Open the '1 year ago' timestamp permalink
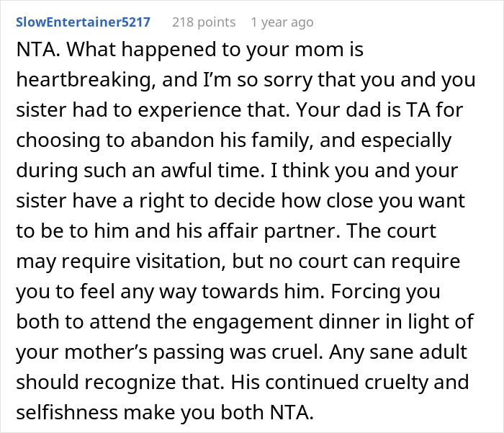The image size is (504, 433). 282,22
